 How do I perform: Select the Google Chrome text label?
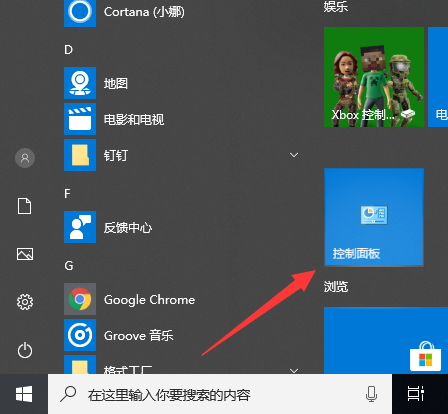149,300
